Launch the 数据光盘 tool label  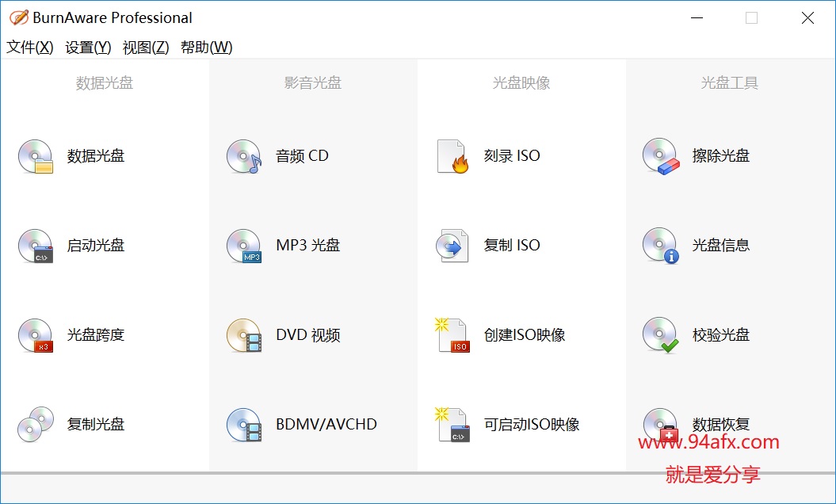click(96, 156)
